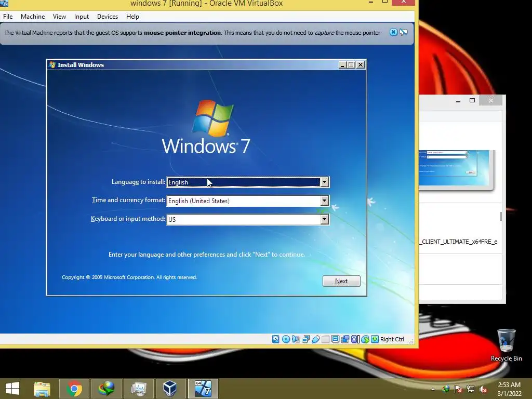Open the File menu in VirtualBox
Viewport: 532px width, 399px height.
click(x=8, y=16)
